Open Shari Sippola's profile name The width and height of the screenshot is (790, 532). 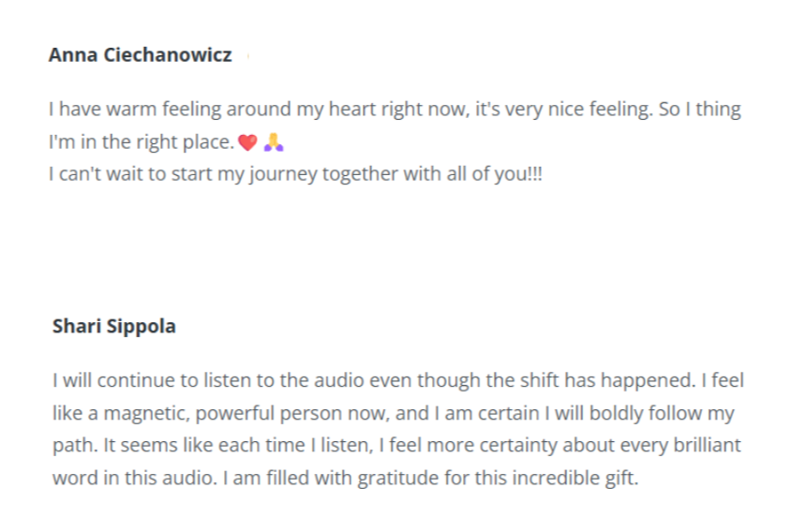[114, 326]
